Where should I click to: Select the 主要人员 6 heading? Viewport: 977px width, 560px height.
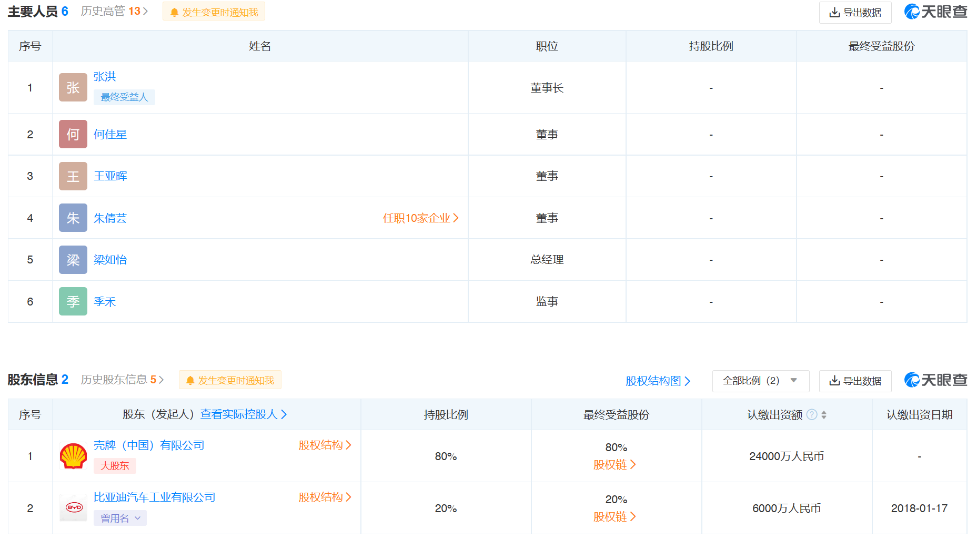click(38, 11)
